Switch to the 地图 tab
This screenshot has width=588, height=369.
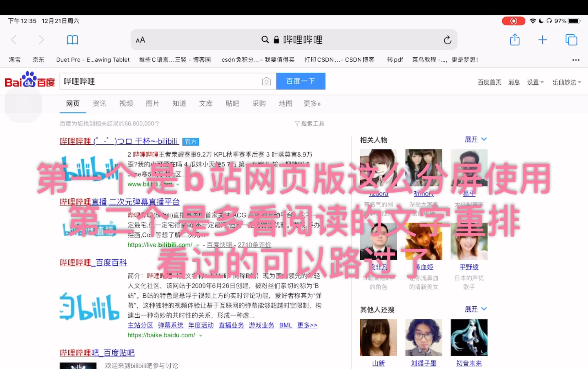(286, 103)
